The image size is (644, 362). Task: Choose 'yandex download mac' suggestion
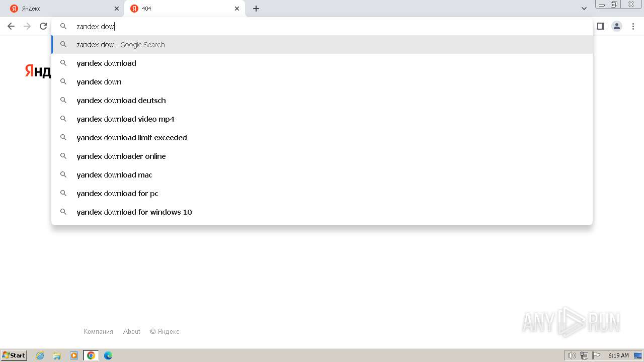point(322,175)
